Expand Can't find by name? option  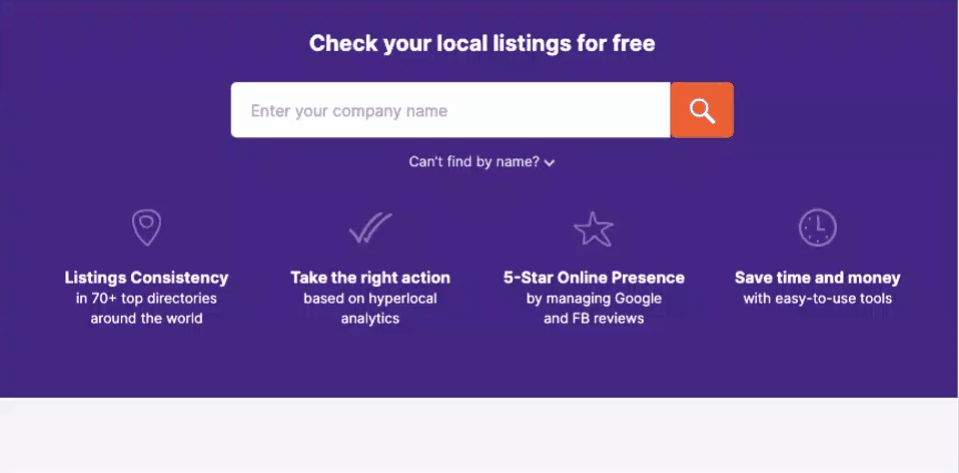pos(481,162)
